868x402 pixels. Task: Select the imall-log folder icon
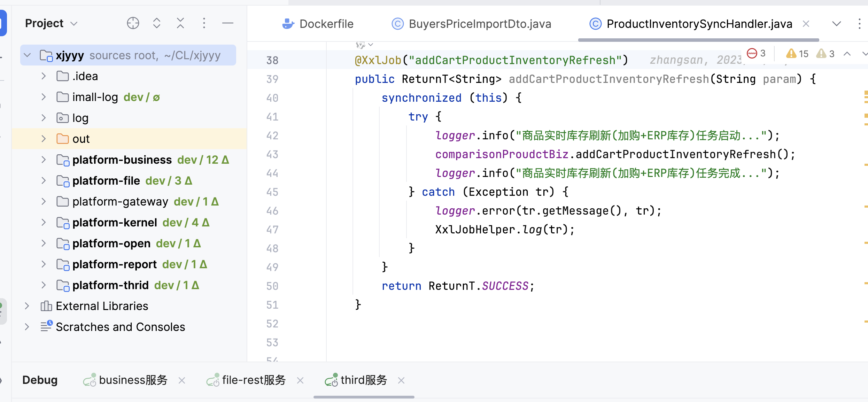click(x=63, y=97)
